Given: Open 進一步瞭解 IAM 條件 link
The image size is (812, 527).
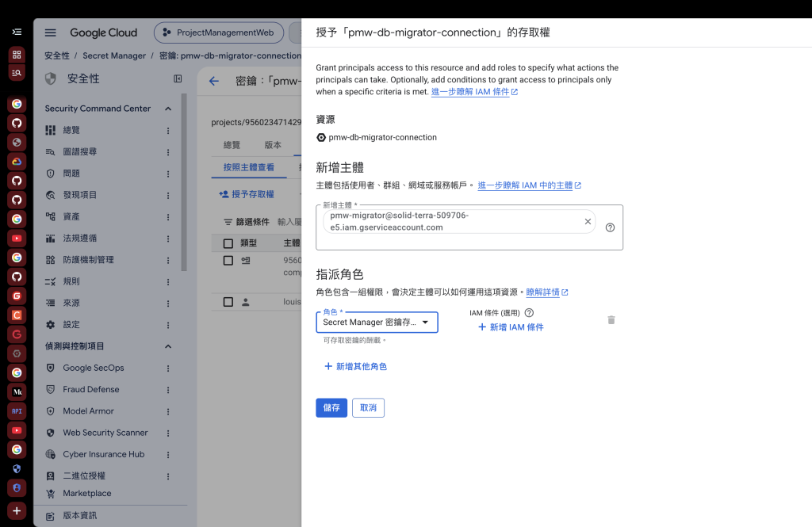Looking at the screenshot, I should (474, 92).
